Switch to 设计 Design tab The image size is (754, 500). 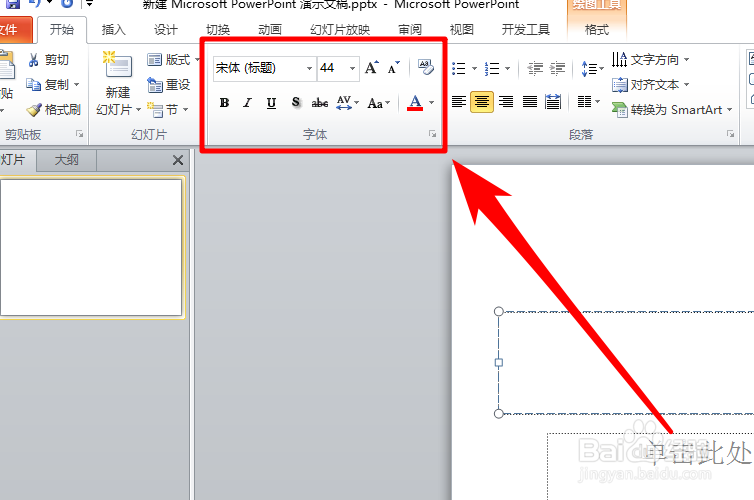pyautogui.click(x=166, y=30)
